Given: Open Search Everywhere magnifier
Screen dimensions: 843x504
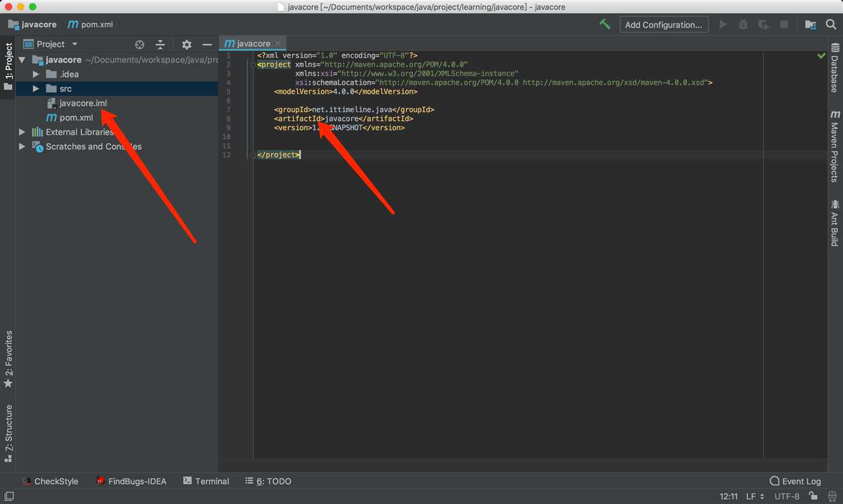Looking at the screenshot, I should click(x=831, y=25).
